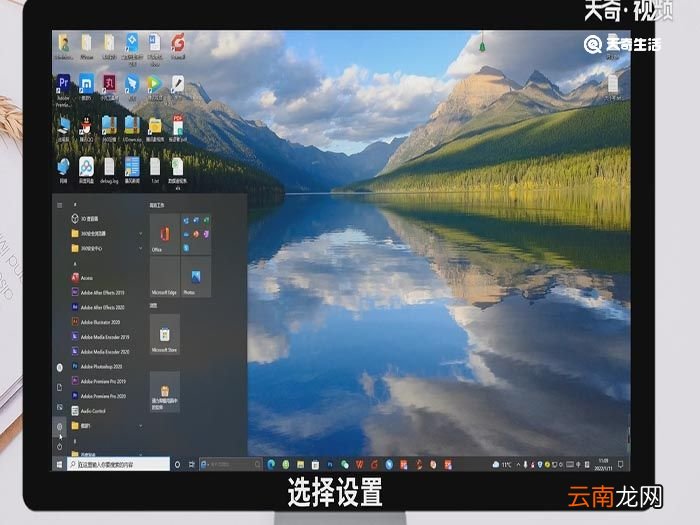
Task: Open Task View on the taskbar
Action: [x=192, y=465]
